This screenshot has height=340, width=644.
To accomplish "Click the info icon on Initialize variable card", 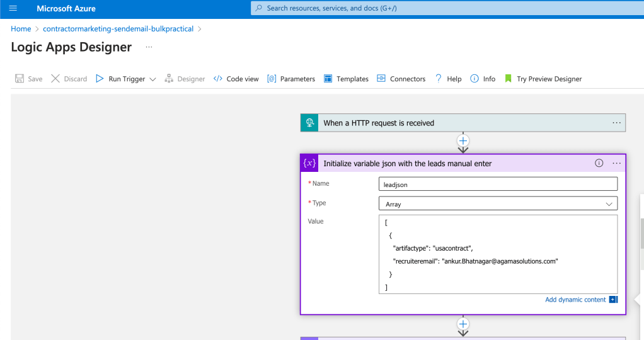I will coord(599,163).
